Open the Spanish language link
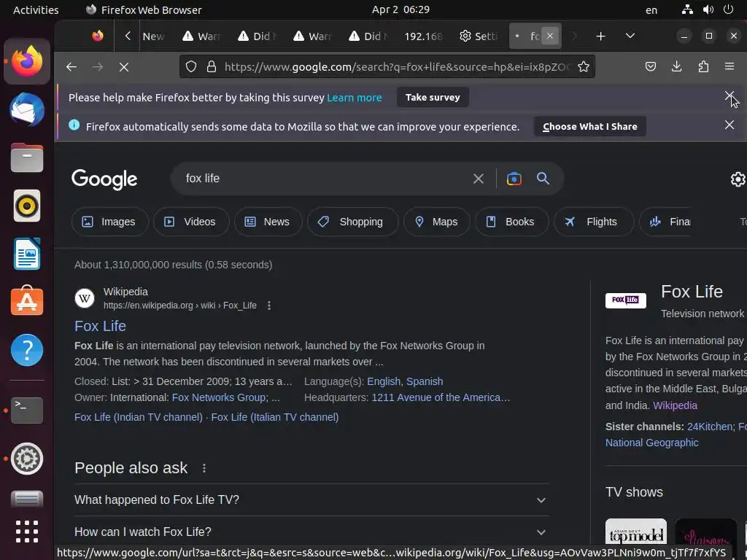The height and width of the screenshot is (560, 747). point(425,381)
